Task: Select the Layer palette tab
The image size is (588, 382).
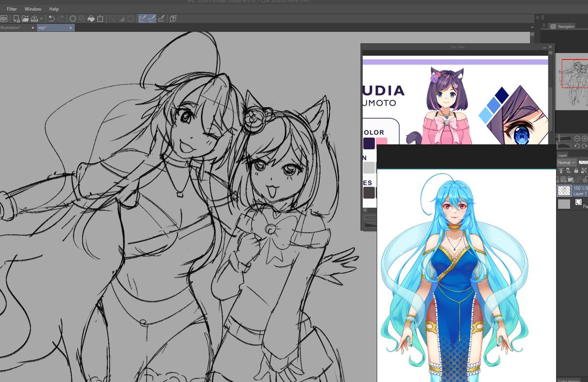Action: tap(563, 155)
